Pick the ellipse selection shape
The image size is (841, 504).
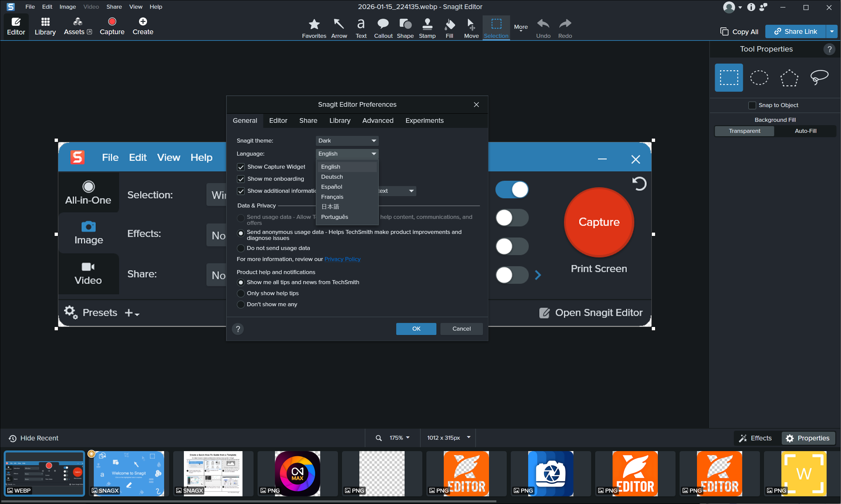(x=759, y=77)
